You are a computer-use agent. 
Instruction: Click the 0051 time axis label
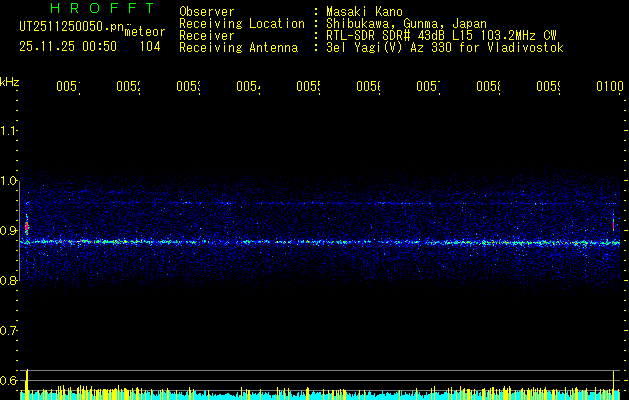(68, 86)
